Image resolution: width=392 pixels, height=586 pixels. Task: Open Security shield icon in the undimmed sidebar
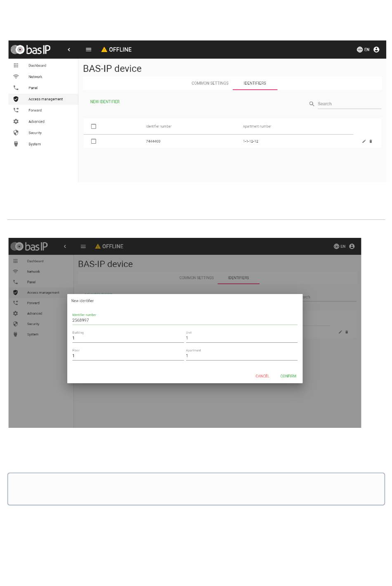(x=16, y=133)
